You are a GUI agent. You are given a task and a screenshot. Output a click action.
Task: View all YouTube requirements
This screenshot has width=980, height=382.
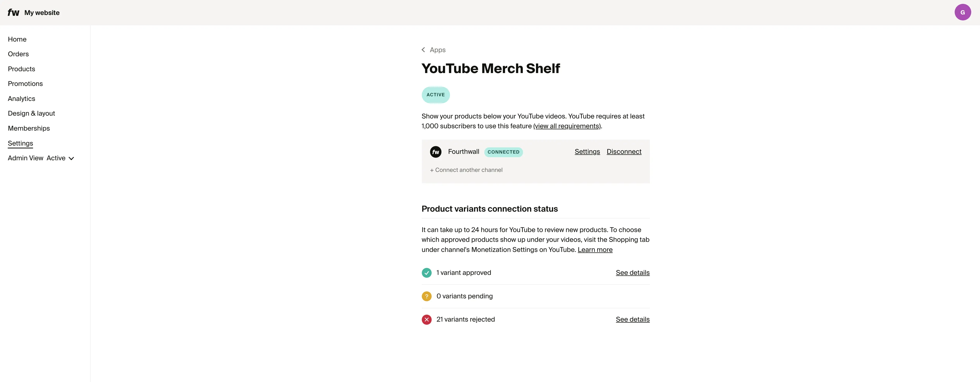pos(566,126)
